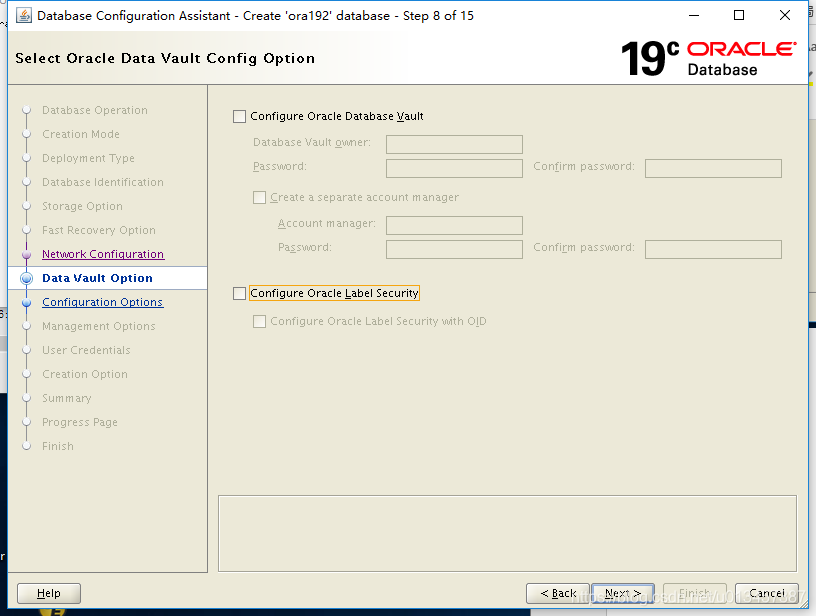Click the empty message area box
Viewport: 816px width, 616px height.
tap(507, 533)
